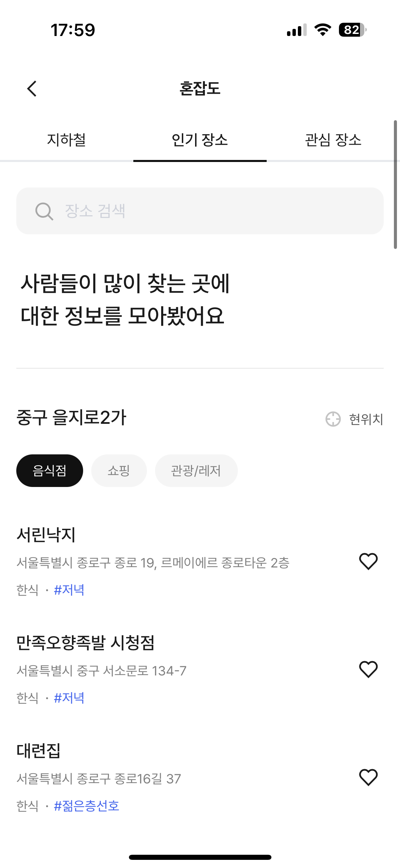Tap the search magnifier icon

point(44,211)
